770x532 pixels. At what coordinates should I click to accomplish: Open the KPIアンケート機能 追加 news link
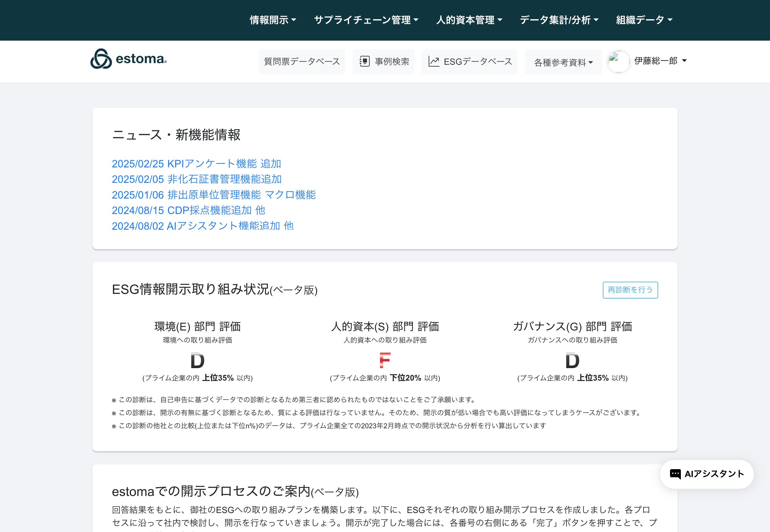coord(196,164)
